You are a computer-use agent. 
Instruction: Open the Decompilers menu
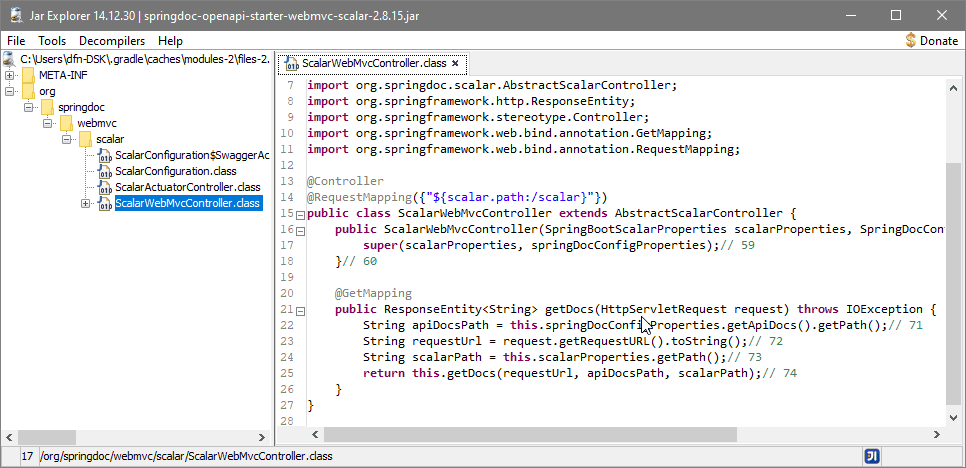click(x=112, y=41)
